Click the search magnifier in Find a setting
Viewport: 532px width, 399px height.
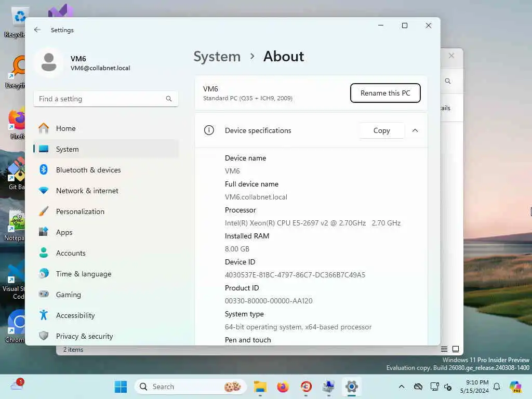pos(169,99)
